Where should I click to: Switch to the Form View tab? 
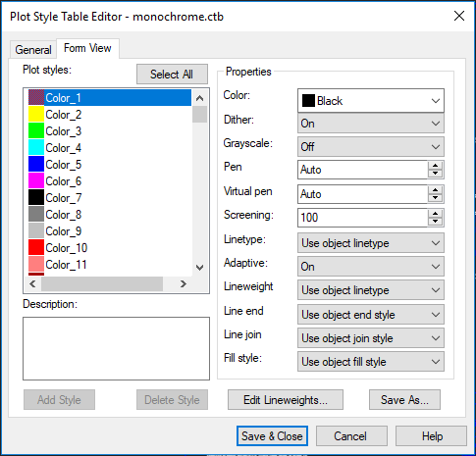point(87,48)
